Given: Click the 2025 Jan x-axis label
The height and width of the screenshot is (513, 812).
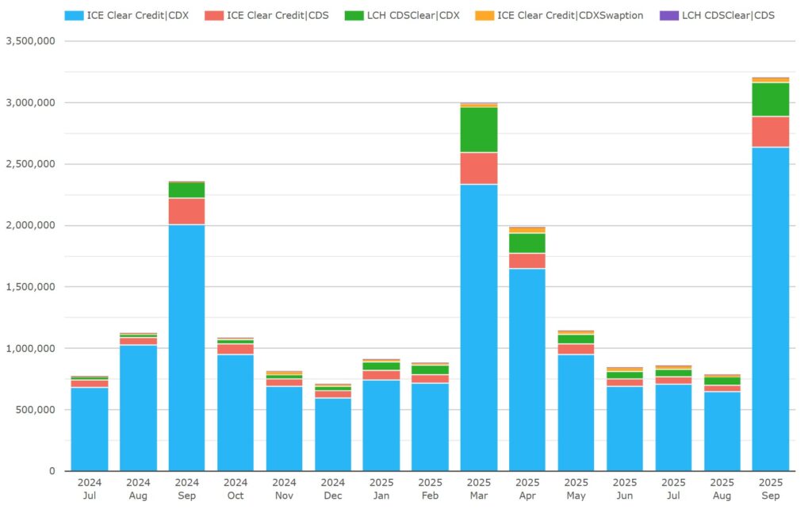Looking at the screenshot, I should coord(381,488).
